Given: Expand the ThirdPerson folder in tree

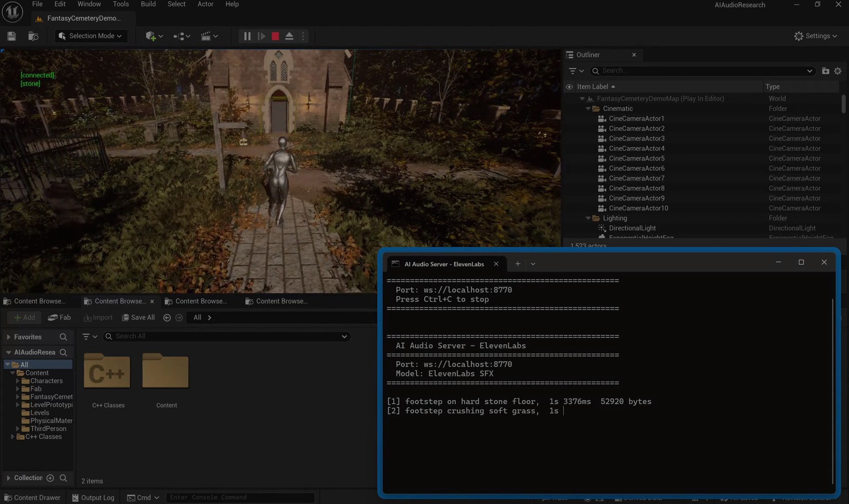Looking at the screenshot, I should [18, 429].
